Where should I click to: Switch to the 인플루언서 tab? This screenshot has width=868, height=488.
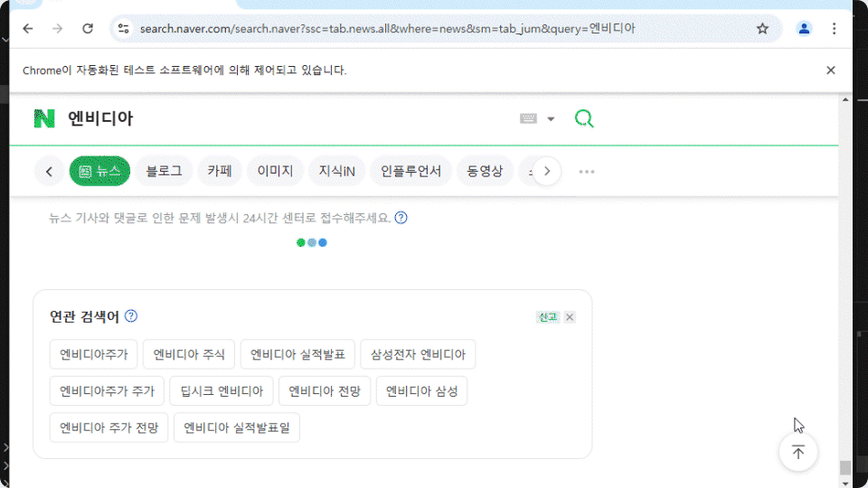click(x=410, y=171)
